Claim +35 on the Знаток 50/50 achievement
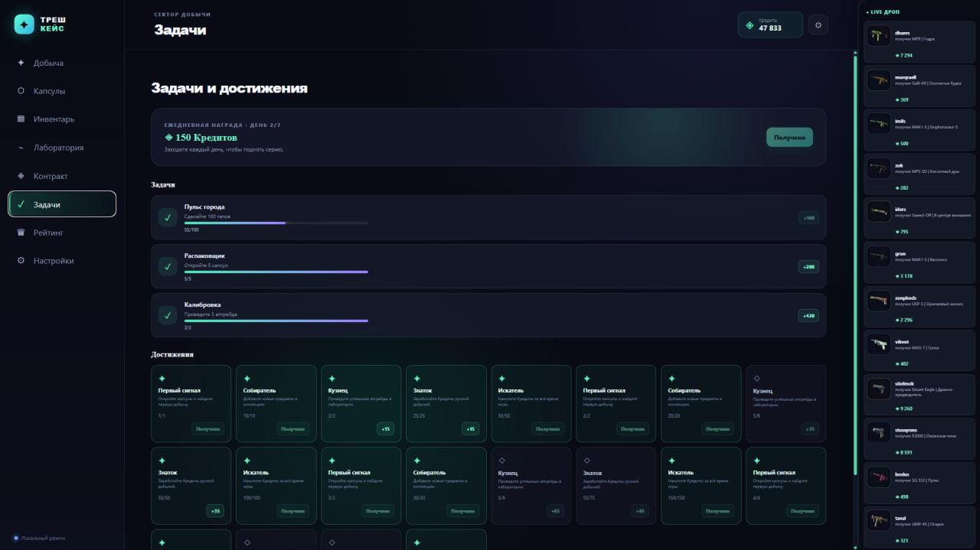Image resolution: width=980 pixels, height=550 pixels. point(215,511)
